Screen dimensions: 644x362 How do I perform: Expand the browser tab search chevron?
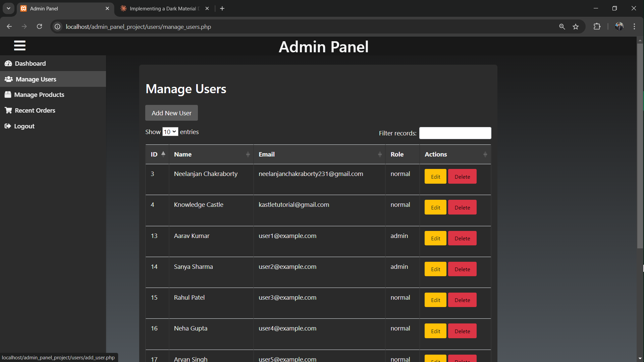(x=8, y=8)
